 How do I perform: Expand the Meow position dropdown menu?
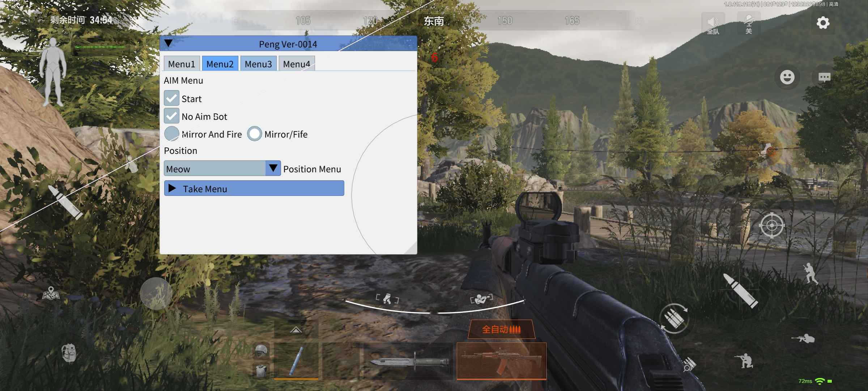pos(273,168)
